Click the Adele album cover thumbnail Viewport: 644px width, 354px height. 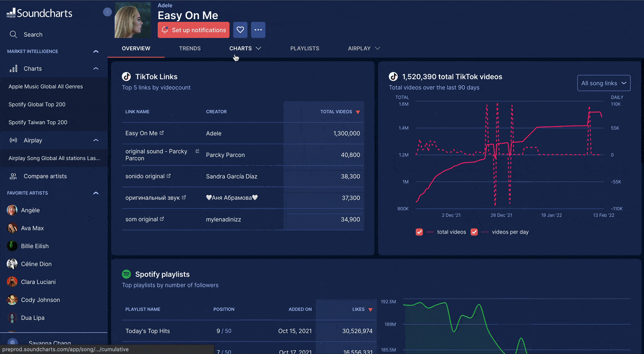point(133,20)
